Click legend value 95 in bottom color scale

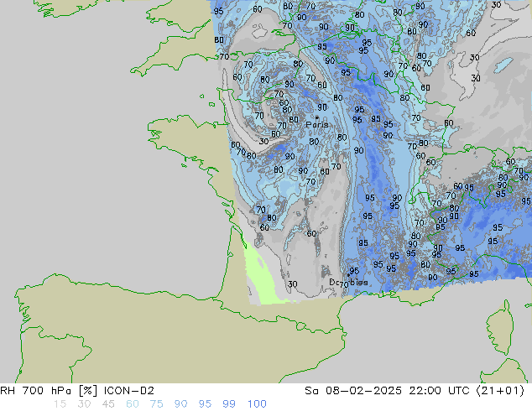point(205,404)
